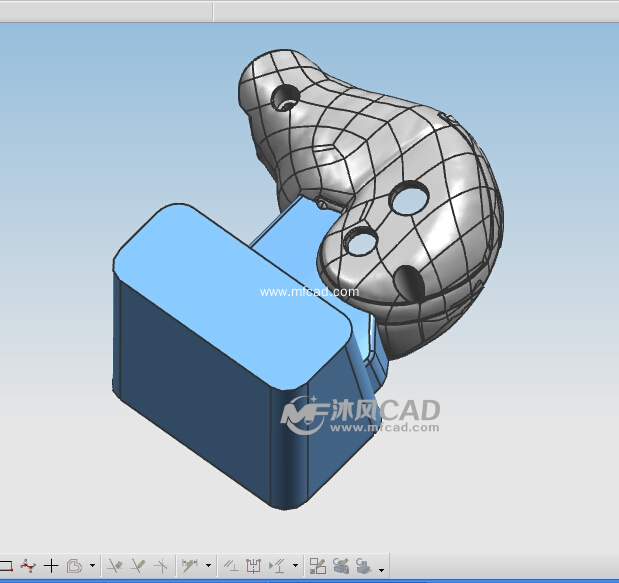Viewport: 619px width, 583px height.
Task: Open dropdown next to offset curve tool
Action: click(92, 566)
